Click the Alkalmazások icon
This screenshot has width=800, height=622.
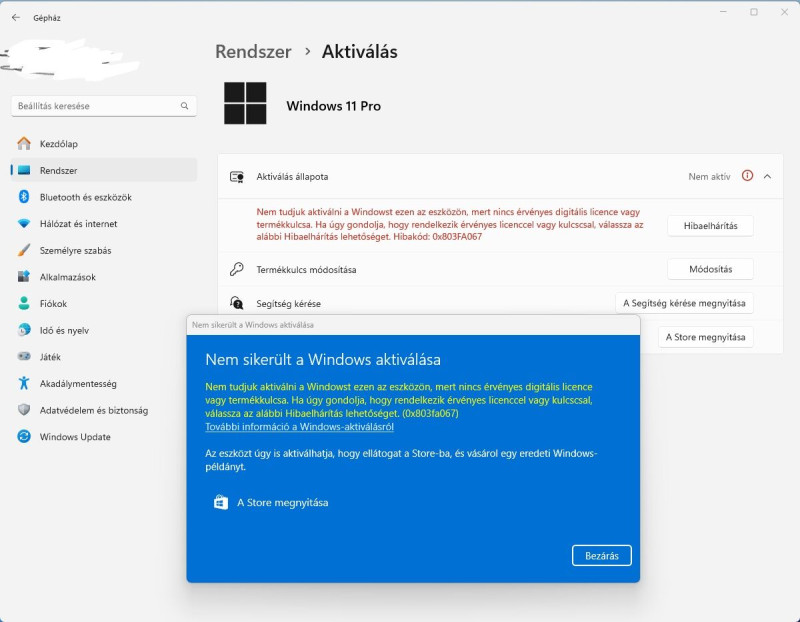click(24, 277)
